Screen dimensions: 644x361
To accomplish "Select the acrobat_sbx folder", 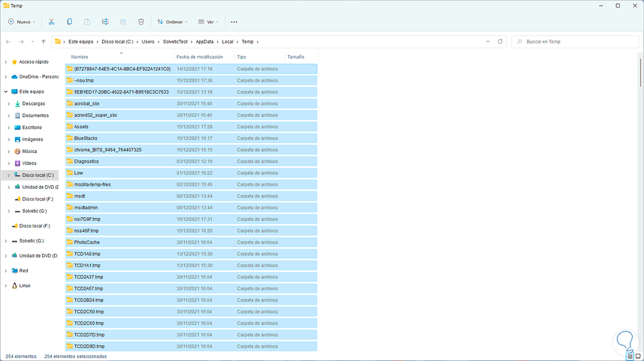I will point(191,104).
